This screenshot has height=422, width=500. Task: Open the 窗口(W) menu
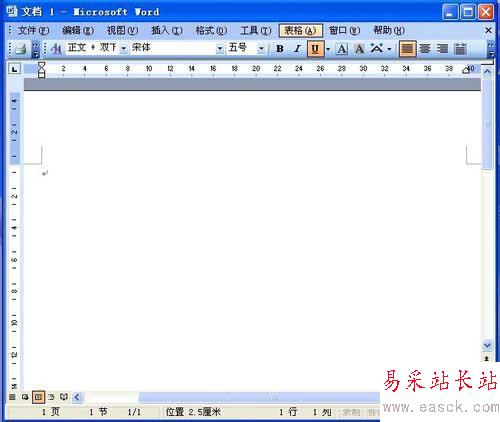(344, 31)
